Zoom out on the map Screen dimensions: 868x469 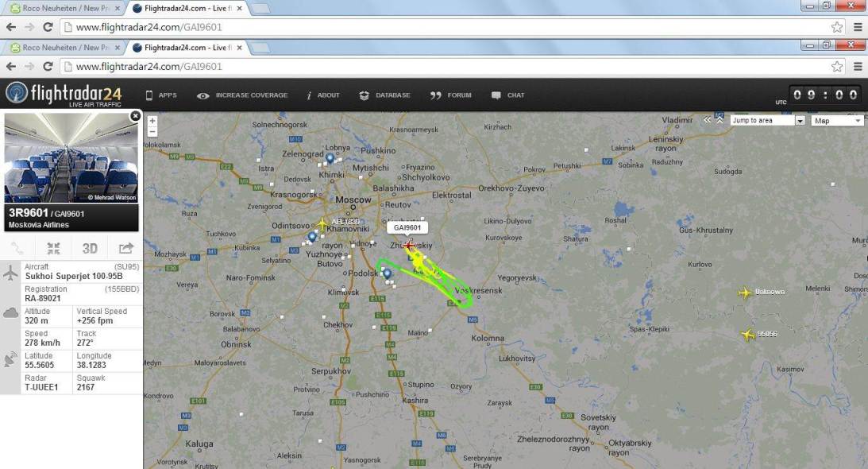(x=152, y=131)
